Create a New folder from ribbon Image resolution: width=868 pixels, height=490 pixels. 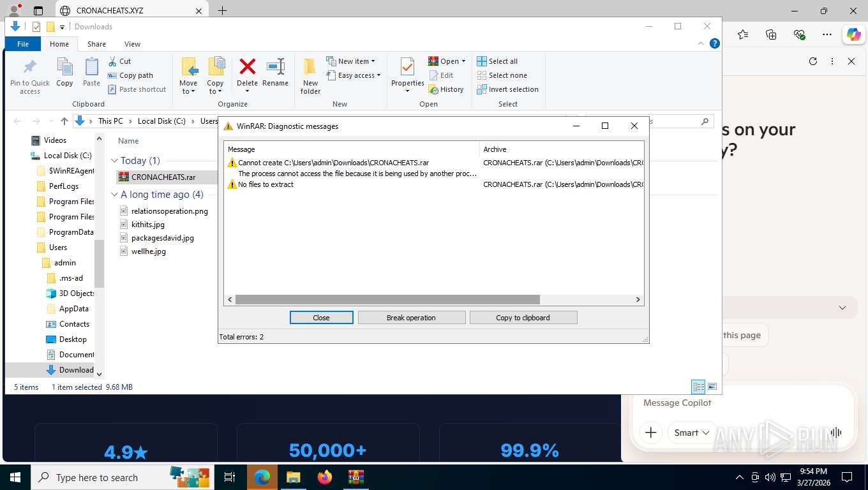coord(310,76)
